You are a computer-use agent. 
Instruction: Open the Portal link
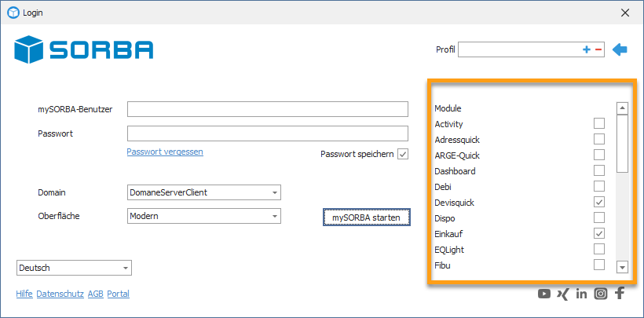point(119,294)
